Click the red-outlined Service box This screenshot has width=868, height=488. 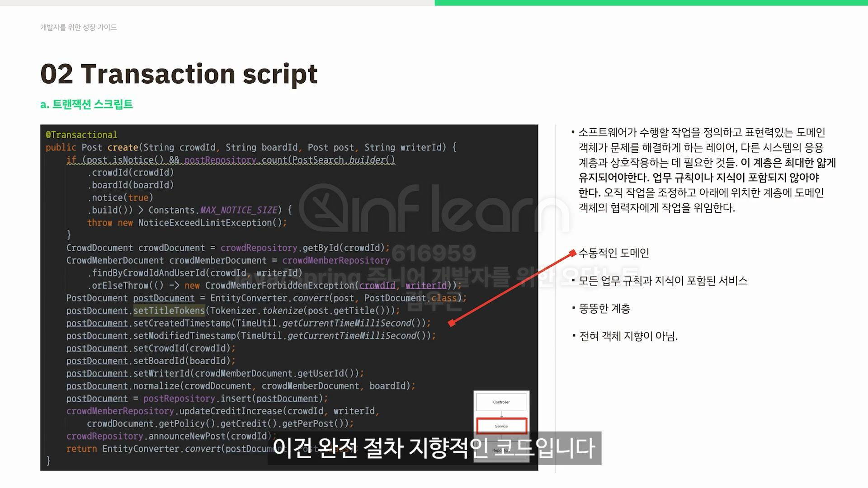[x=501, y=426]
